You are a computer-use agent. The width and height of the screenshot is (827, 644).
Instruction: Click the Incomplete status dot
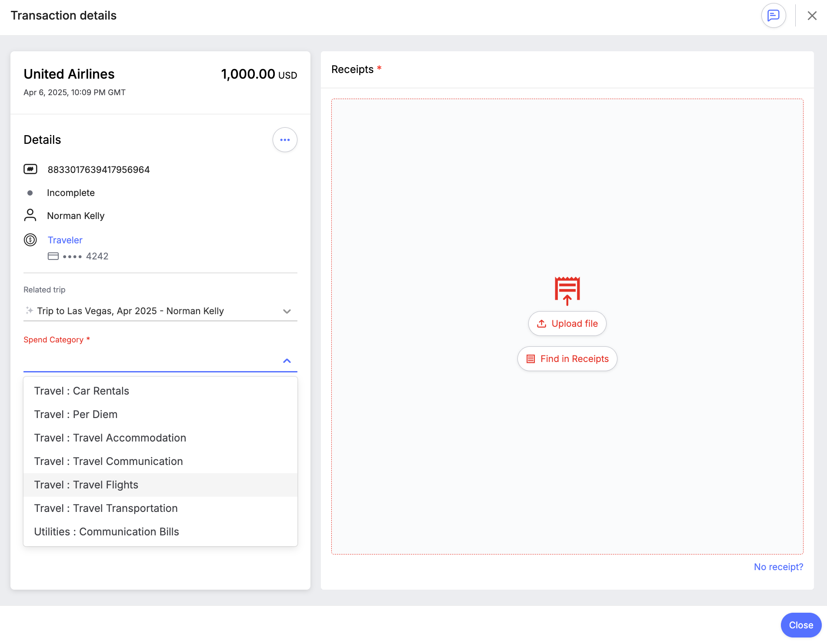pyautogui.click(x=30, y=193)
